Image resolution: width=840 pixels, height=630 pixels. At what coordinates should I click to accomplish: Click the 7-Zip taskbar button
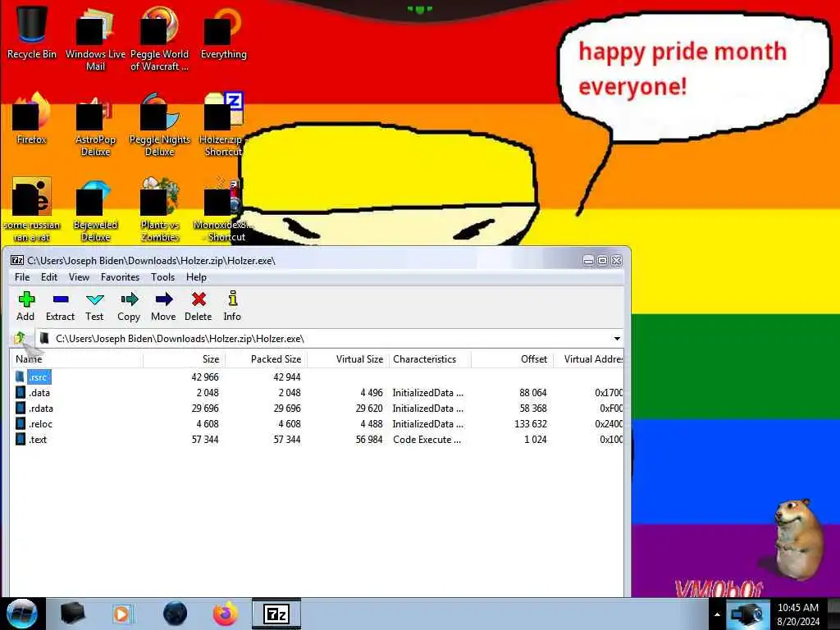pos(276,614)
